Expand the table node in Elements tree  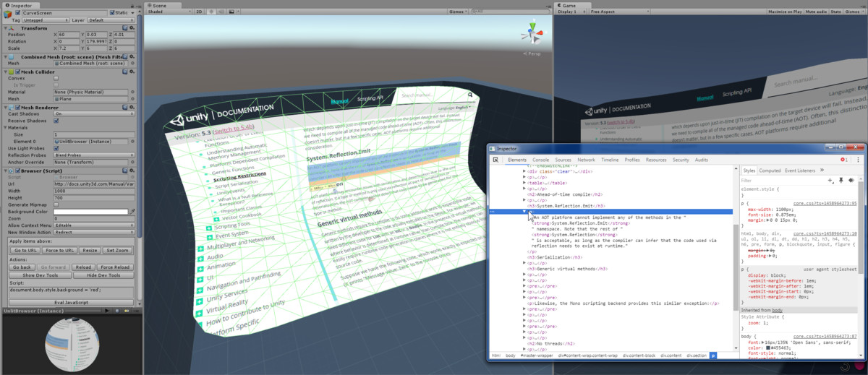pyautogui.click(x=524, y=184)
